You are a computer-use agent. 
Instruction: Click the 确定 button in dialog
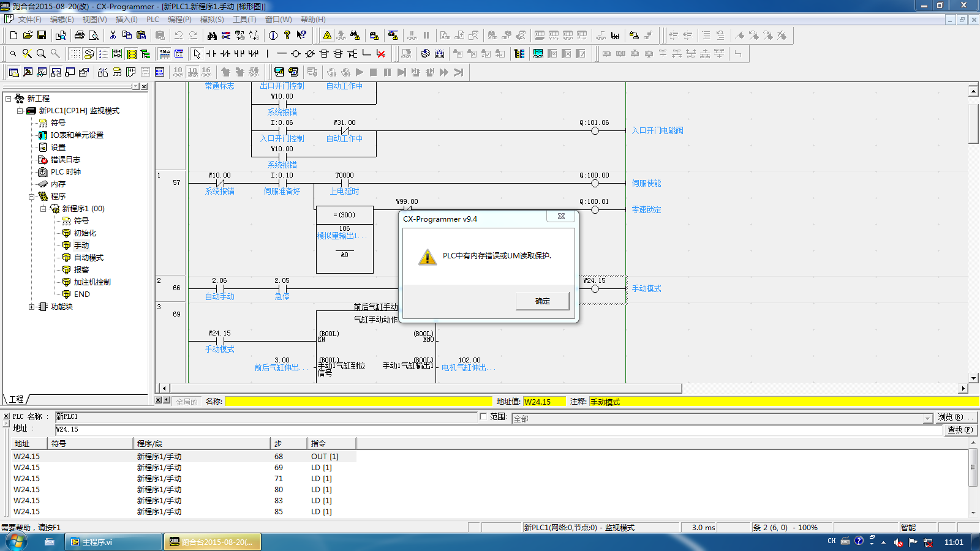coord(542,301)
